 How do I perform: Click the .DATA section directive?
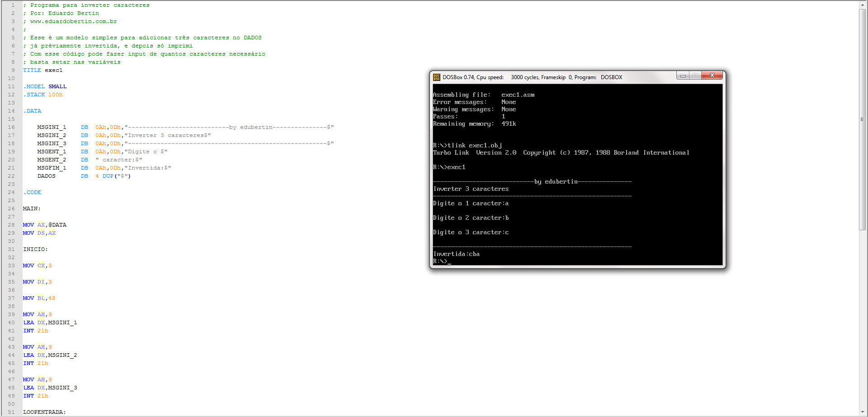tap(33, 111)
